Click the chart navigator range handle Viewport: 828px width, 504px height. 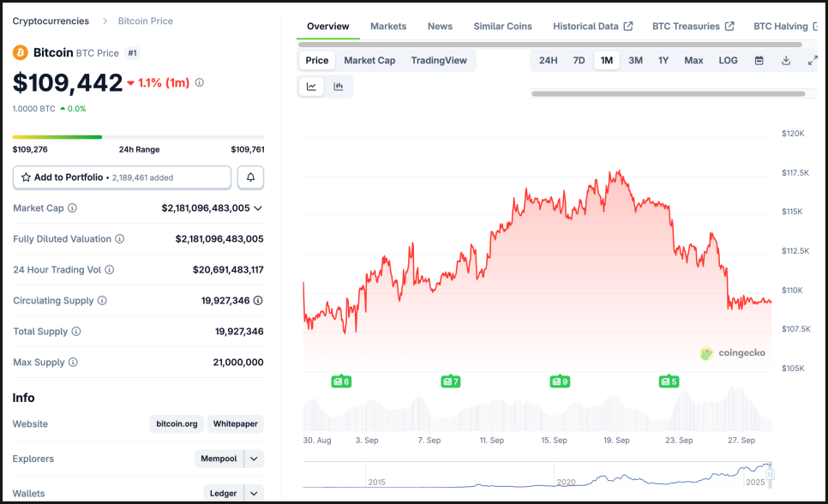pyautogui.click(x=770, y=475)
